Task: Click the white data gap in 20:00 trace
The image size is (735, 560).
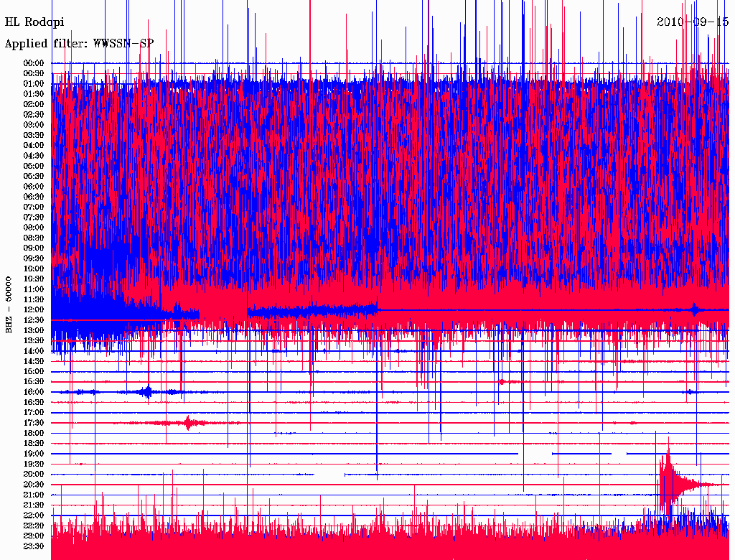Action: pyautogui.click(x=329, y=475)
